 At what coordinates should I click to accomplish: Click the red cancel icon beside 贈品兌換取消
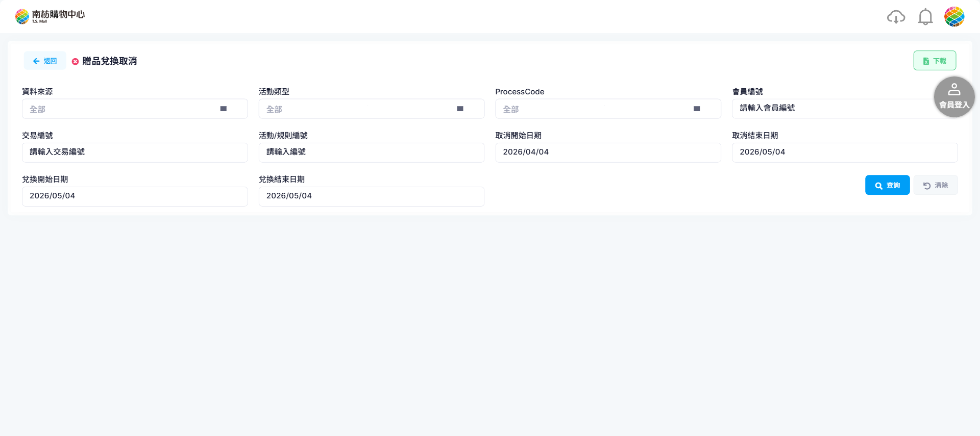coord(75,61)
